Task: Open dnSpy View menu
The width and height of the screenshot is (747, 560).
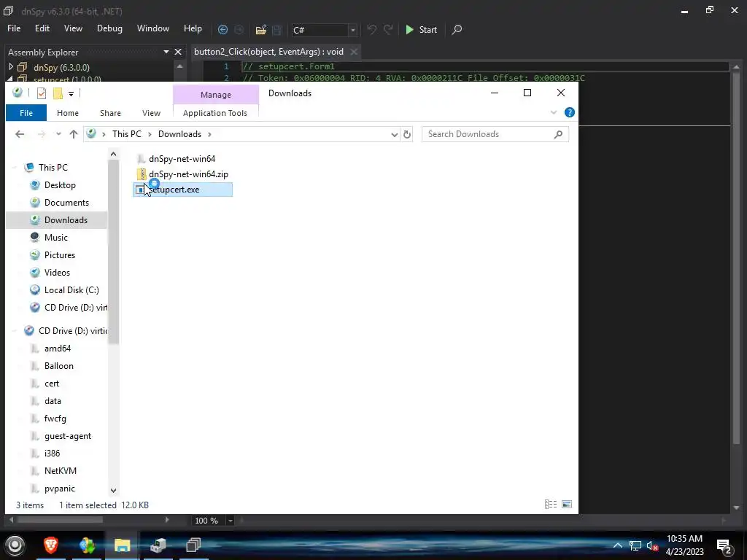Action: coord(74,28)
